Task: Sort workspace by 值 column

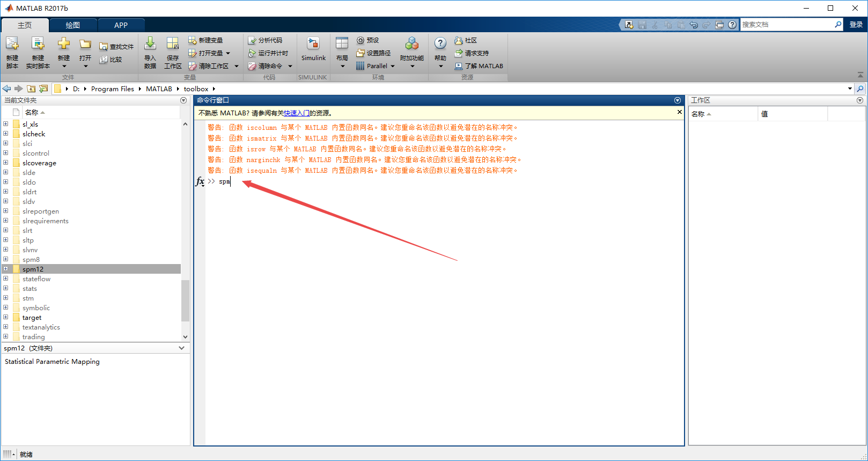Action: pos(793,114)
